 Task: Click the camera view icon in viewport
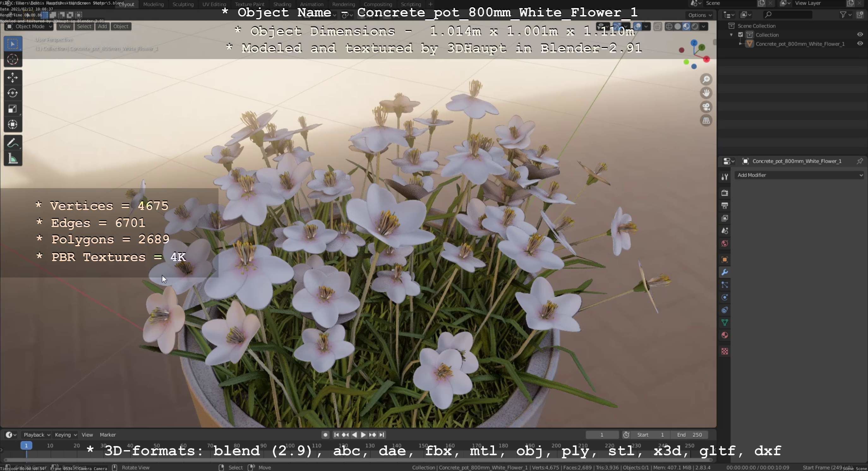click(706, 107)
